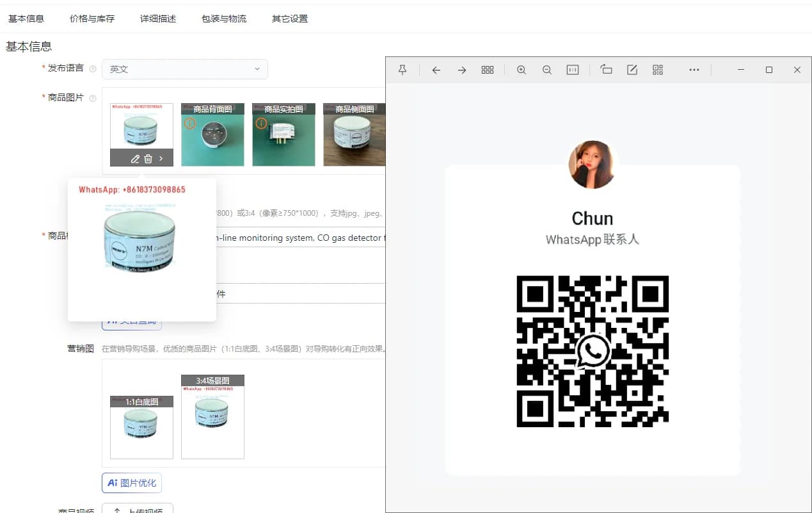This screenshot has width=812, height=513.
Task: Click help icon next to 发布语言
Action: pyautogui.click(x=93, y=69)
